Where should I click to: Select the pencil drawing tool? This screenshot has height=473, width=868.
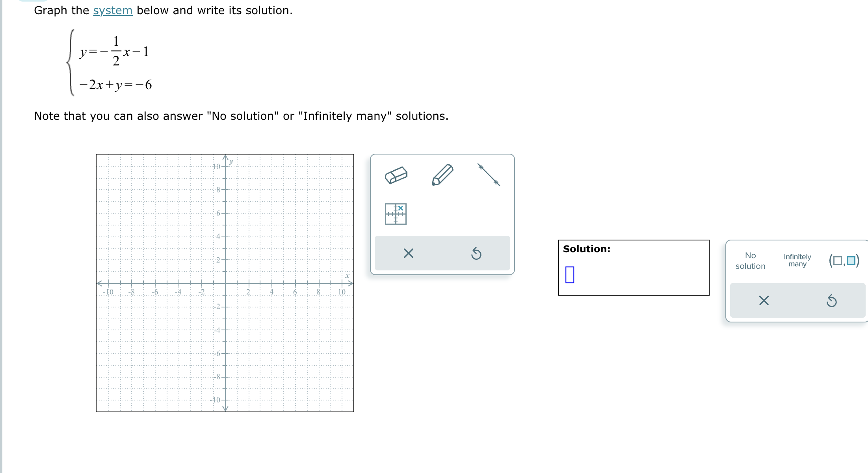click(x=443, y=175)
